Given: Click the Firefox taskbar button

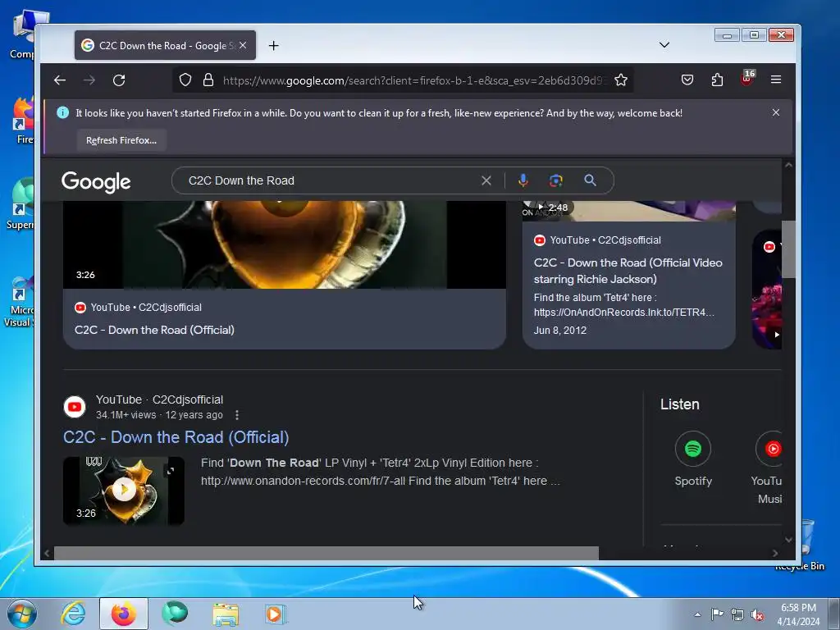Looking at the screenshot, I should tap(124, 614).
